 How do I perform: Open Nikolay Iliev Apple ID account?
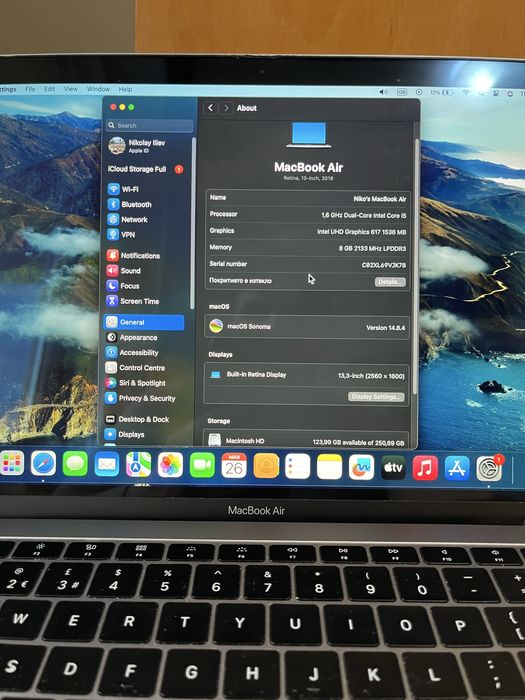pos(137,146)
